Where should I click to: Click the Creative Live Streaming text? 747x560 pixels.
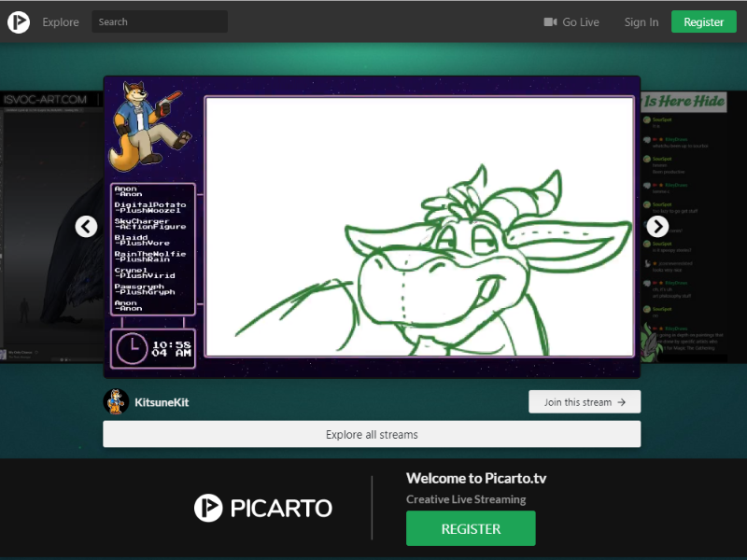[466, 499]
